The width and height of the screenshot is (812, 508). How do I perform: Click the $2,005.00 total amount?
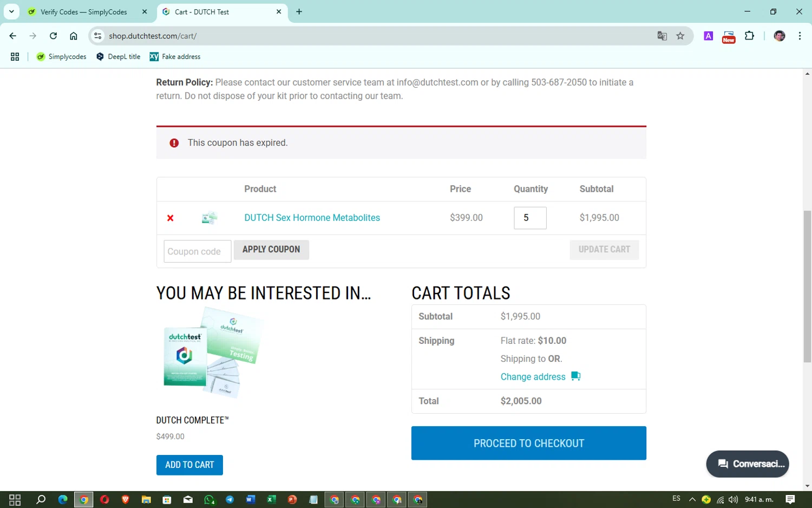tap(521, 401)
